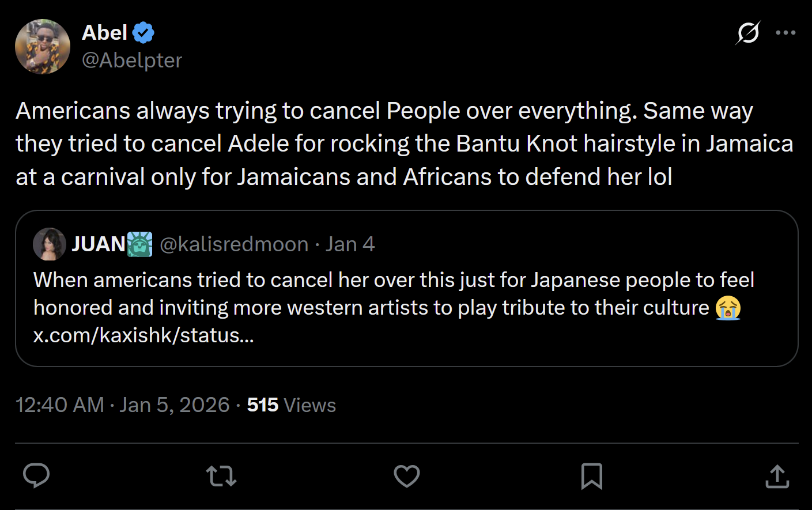This screenshot has width=812, height=510.
Task: Like the tweet with the heart icon
Action: (x=406, y=476)
